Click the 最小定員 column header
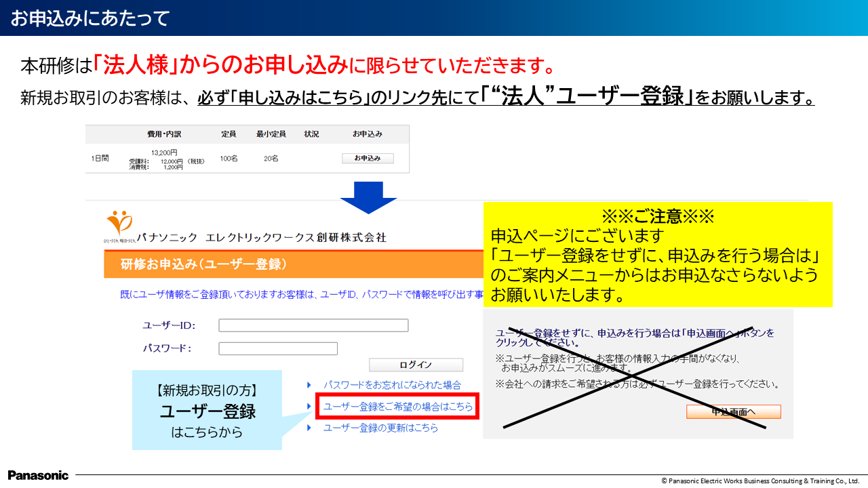Image resolution: width=868 pixels, height=488 pixels. [271, 134]
